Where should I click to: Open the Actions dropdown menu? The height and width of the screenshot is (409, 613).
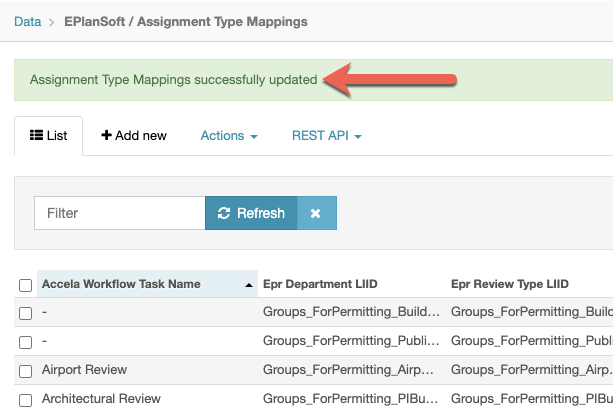click(229, 135)
